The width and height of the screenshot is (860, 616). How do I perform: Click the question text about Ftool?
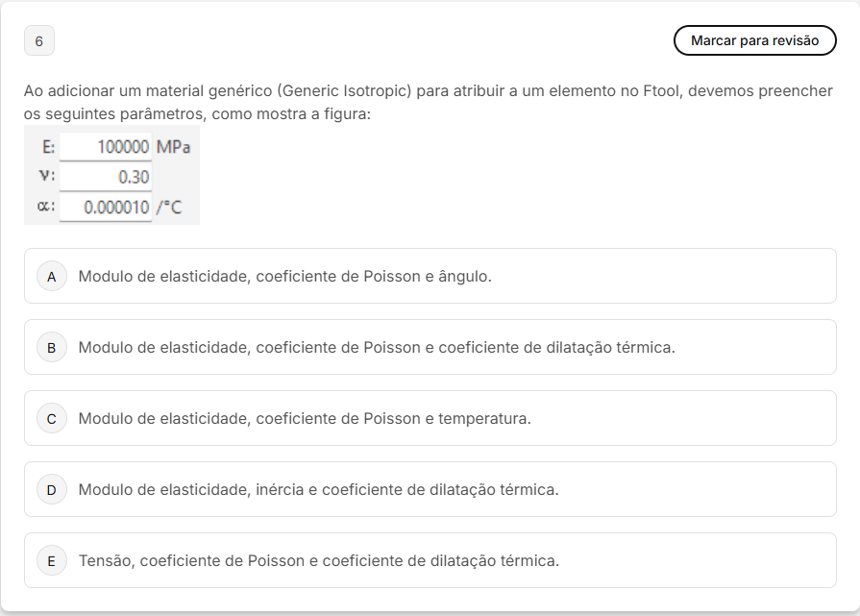tap(429, 102)
